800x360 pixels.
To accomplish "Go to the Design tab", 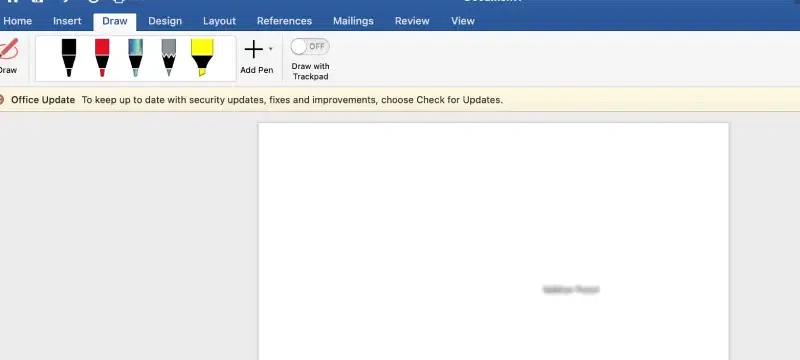I will pos(165,21).
